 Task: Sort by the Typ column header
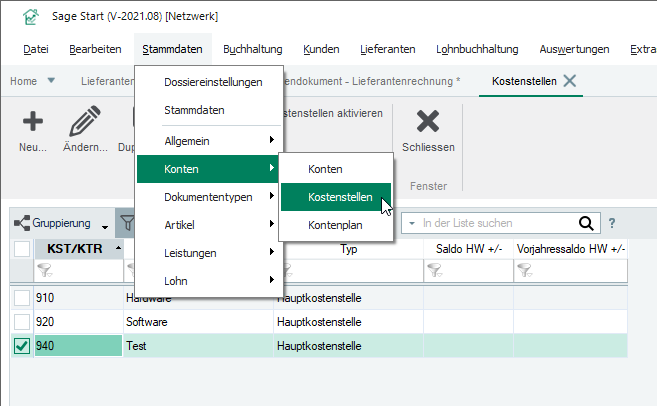[x=349, y=249]
